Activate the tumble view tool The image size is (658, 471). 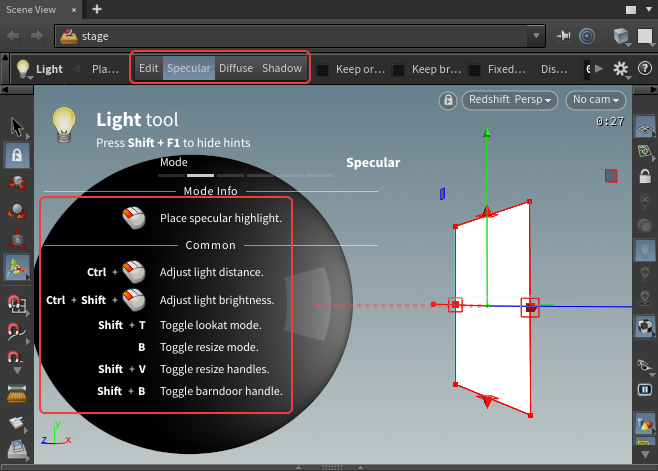coord(17,183)
